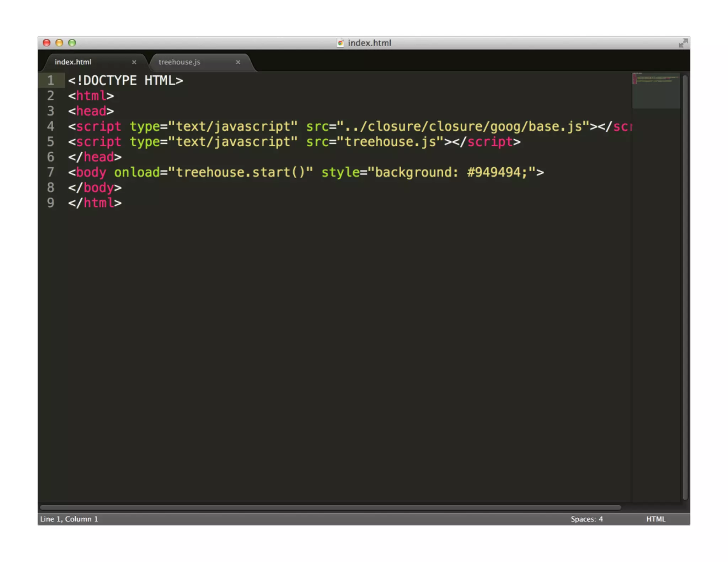Click the closing </html> tag on line 9
728x562 pixels.
pos(95,203)
